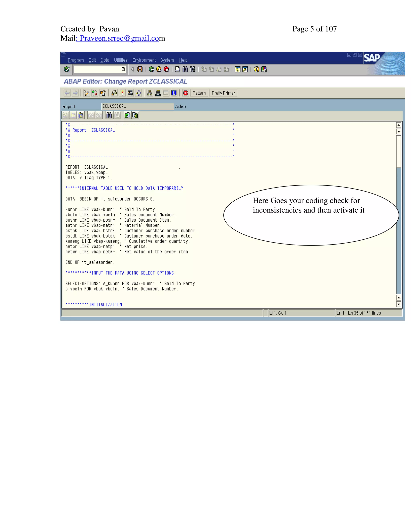Click the Paste clipboard icon in editor toolbar

[81, 115]
